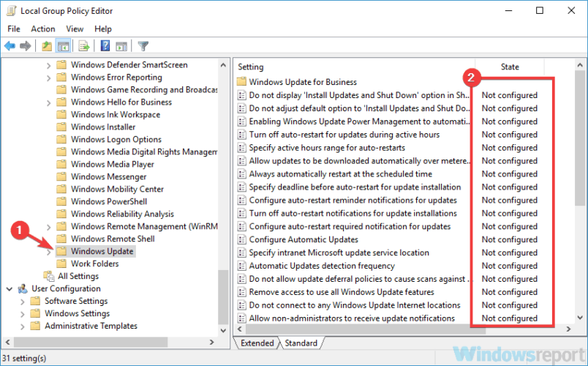Viewport: 588px width, 366px height.
Task: Click the User Configuration icon
Action: tap(23, 288)
